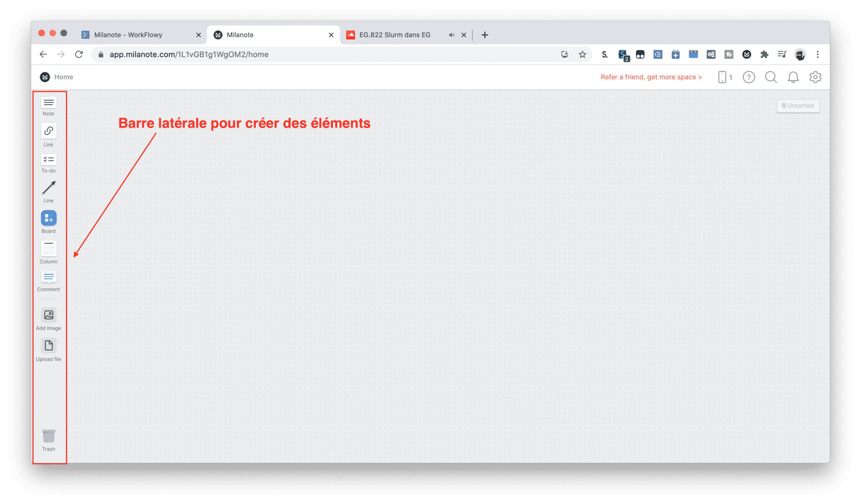Go forward in browser history
Image resolution: width=861 pixels, height=504 pixels.
[61, 54]
